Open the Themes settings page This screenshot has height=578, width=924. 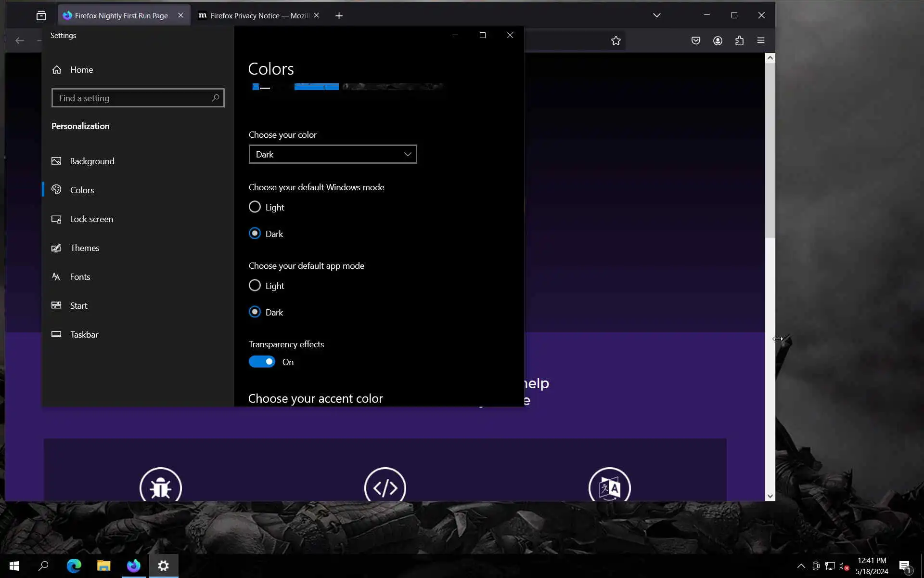tap(85, 248)
